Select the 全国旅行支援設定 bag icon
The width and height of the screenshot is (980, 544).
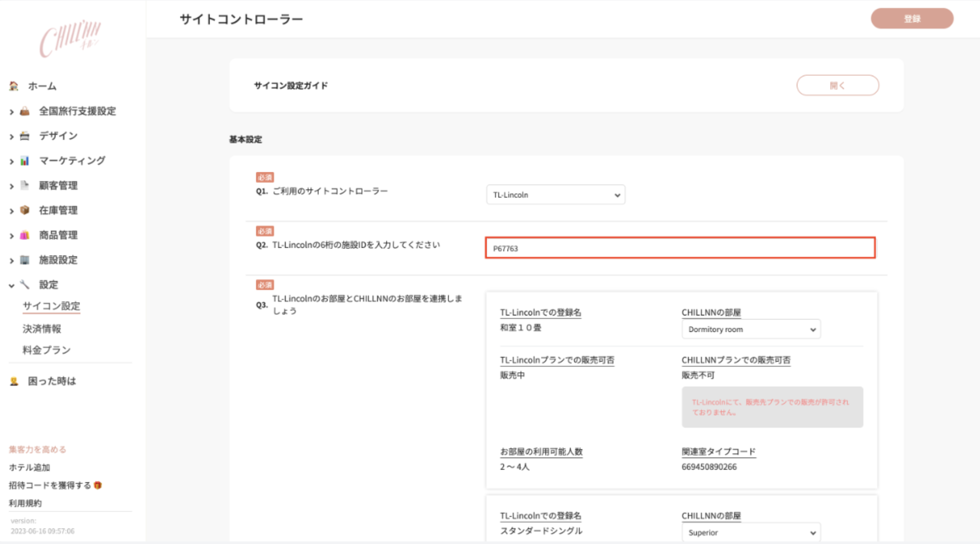[25, 111]
